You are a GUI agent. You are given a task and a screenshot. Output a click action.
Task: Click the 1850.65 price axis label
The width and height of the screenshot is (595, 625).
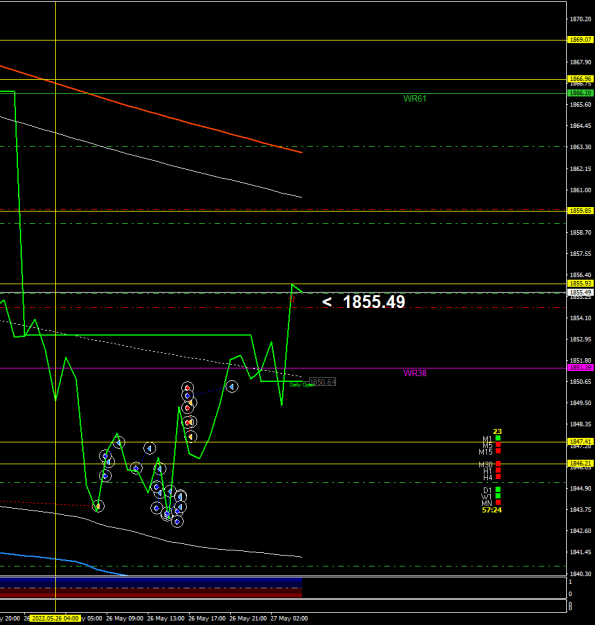[580, 382]
